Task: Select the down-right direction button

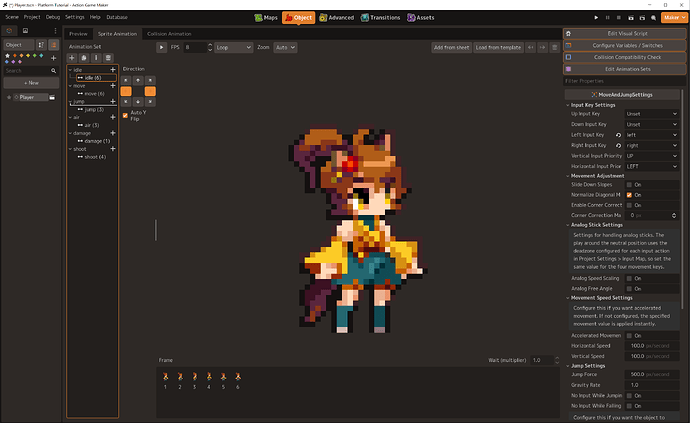Action: pos(150,102)
